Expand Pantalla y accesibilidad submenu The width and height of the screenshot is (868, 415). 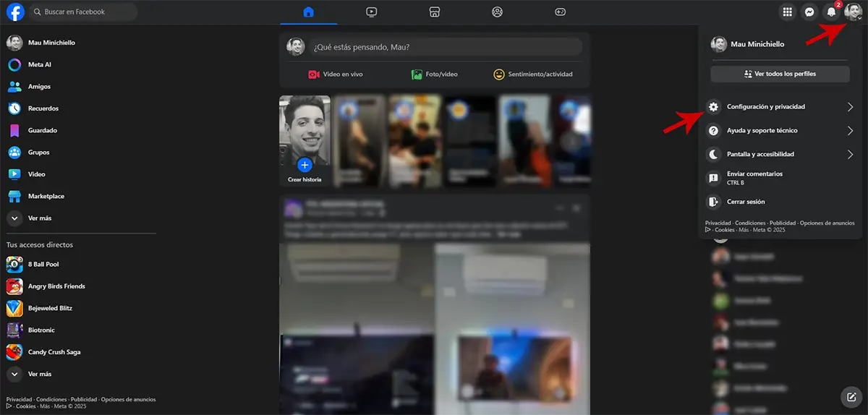point(780,154)
